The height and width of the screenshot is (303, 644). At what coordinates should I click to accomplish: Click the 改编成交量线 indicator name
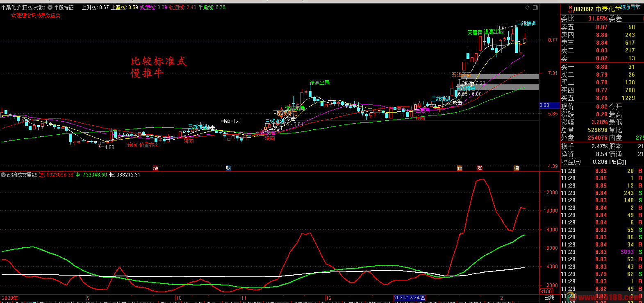[x=22, y=175]
